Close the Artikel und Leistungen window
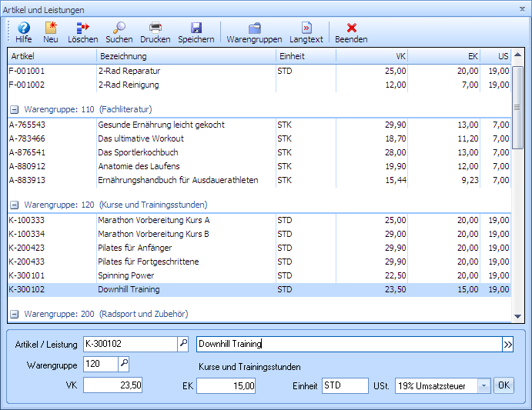Image resolution: width=532 pixels, height=410 pixels. point(523,9)
